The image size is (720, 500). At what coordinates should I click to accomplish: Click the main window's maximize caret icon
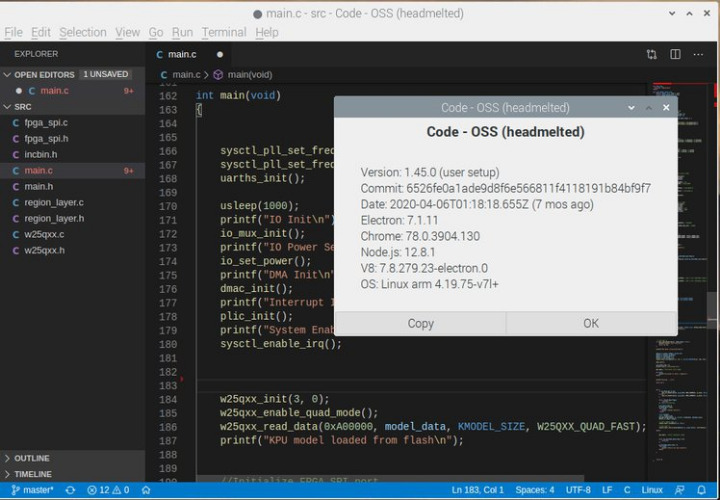689,14
